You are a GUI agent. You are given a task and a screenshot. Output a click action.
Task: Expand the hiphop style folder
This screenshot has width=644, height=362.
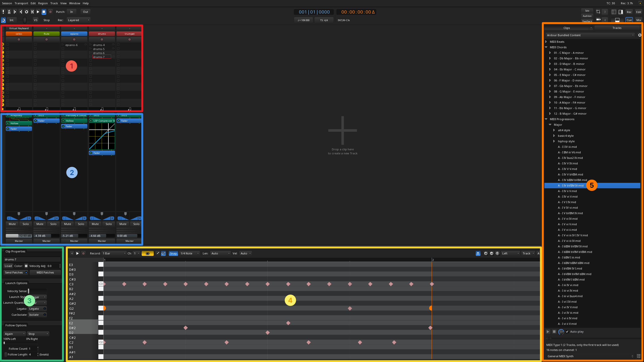(x=554, y=141)
